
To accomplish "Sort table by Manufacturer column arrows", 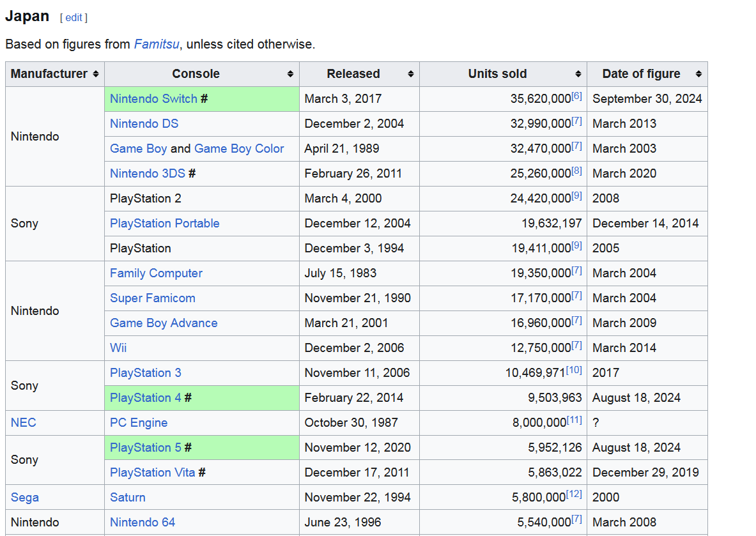I will [x=96, y=73].
